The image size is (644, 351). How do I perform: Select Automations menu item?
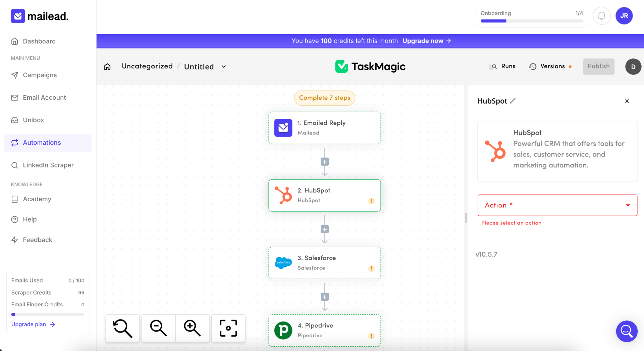tap(48, 143)
